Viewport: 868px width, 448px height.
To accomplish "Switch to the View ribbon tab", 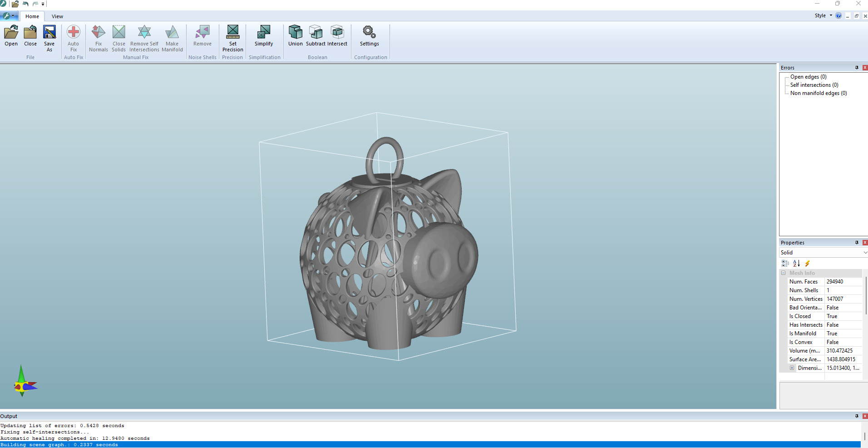I will (57, 16).
